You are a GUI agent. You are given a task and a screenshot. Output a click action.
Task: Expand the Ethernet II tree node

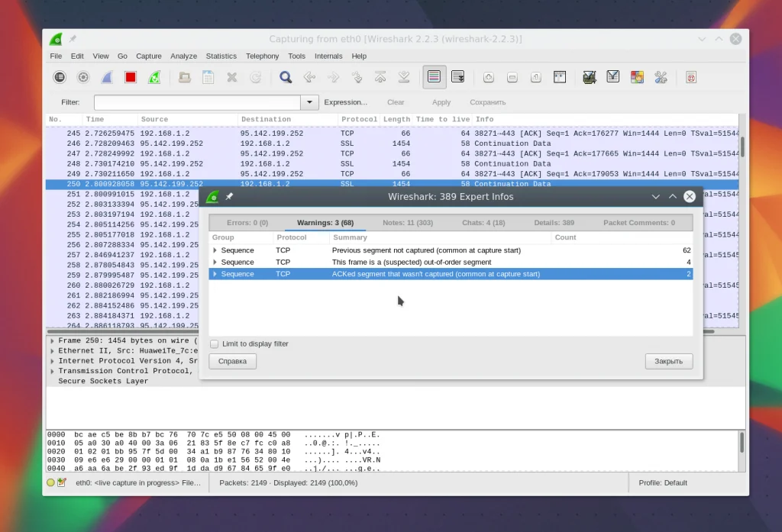tap(52, 351)
